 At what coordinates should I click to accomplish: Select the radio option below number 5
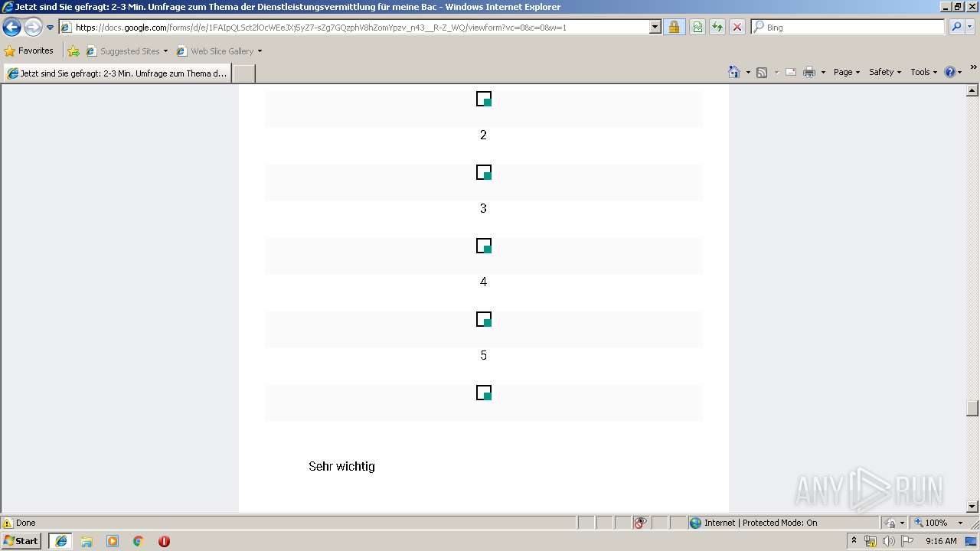coord(484,393)
